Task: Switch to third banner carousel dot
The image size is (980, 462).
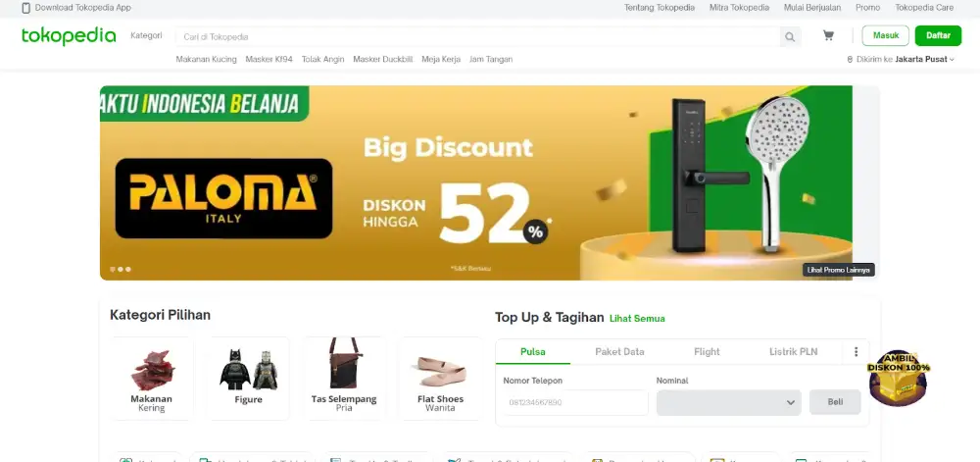Action: coord(128,270)
